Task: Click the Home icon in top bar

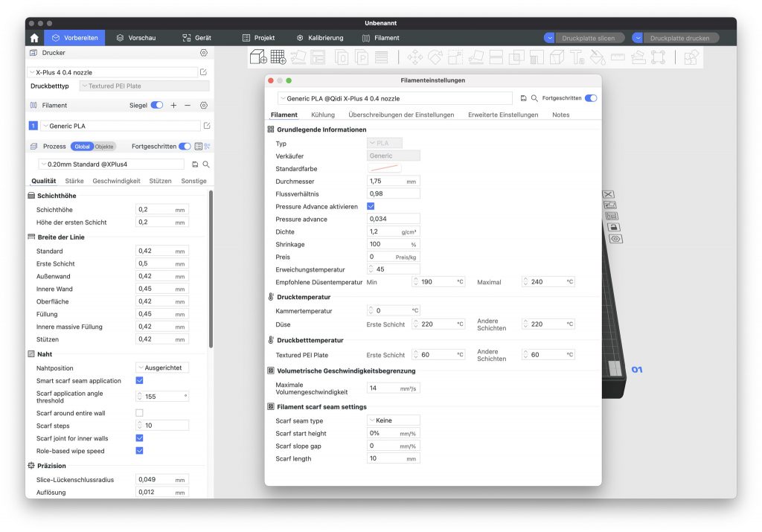Action: 34,38
